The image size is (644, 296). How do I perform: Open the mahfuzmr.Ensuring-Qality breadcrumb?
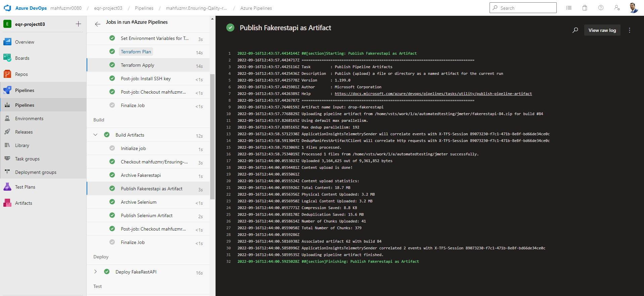[196, 8]
